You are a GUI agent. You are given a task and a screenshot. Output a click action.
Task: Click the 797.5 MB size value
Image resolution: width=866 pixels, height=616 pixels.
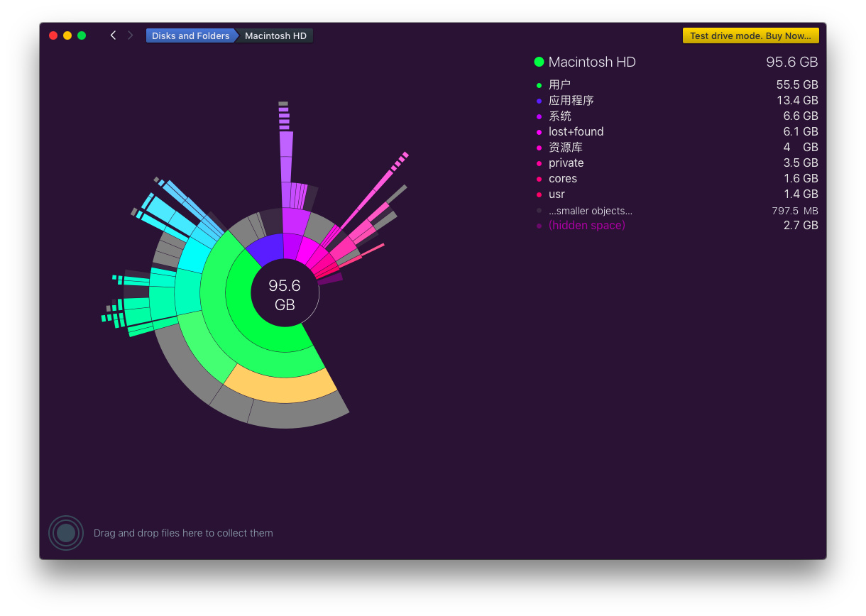(x=795, y=211)
